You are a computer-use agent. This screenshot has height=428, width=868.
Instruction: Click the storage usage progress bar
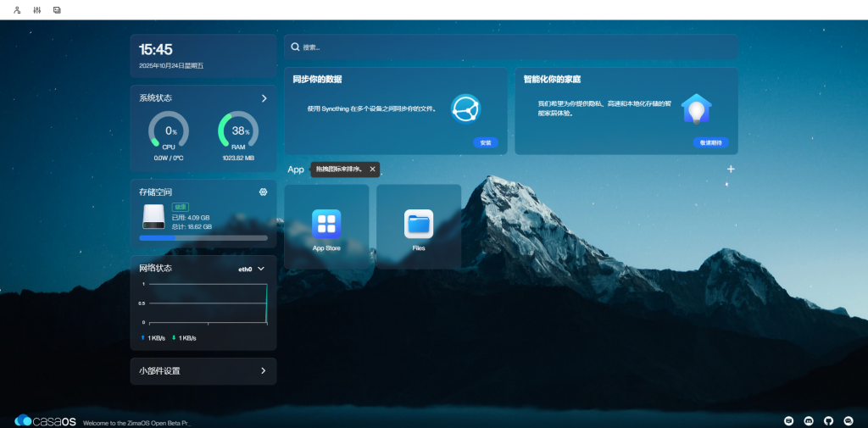pos(203,238)
